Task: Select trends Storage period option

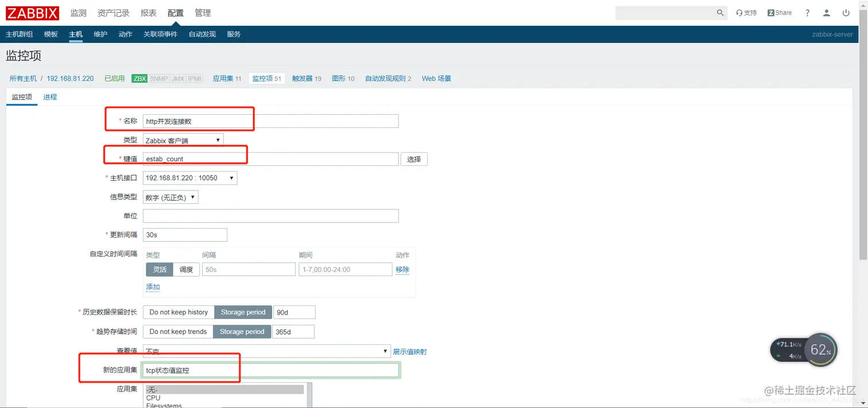Action: click(x=242, y=332)
